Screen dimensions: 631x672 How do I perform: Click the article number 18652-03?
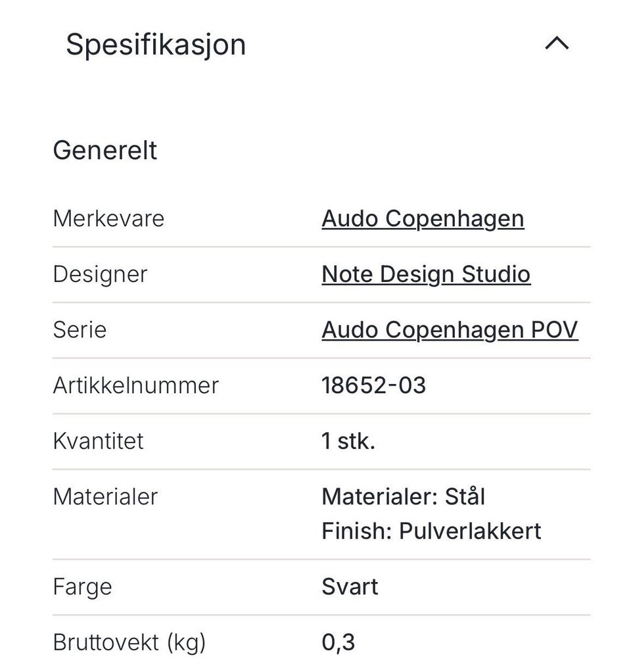(x=373, y=385)
